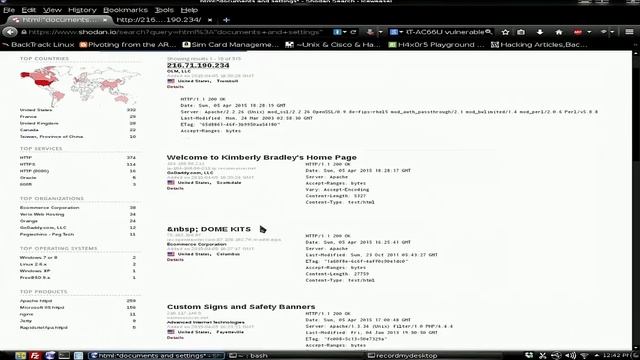Screen dimensions: 640x360
Task: Switch to recordmydesktop window in taskbar
Action: click(x=433, y=356)
